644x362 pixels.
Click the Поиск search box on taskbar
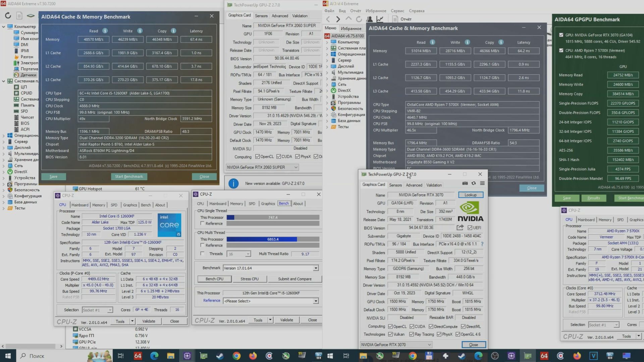pos(37,356)
